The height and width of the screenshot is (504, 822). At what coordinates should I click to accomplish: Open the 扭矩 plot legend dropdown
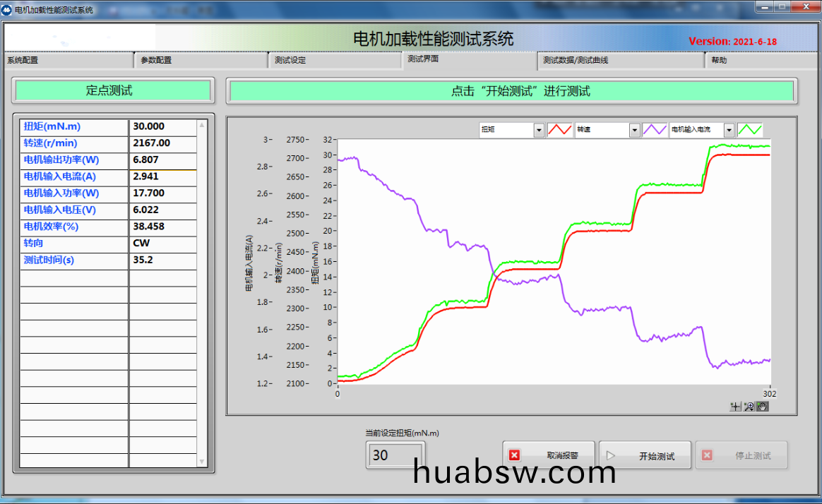[539, 130]
